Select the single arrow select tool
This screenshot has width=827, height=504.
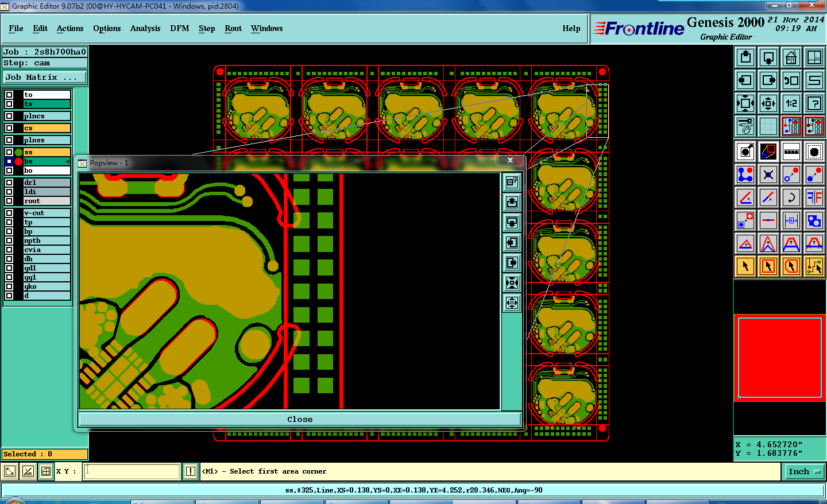pyautogui.click(x=745, y=266)
